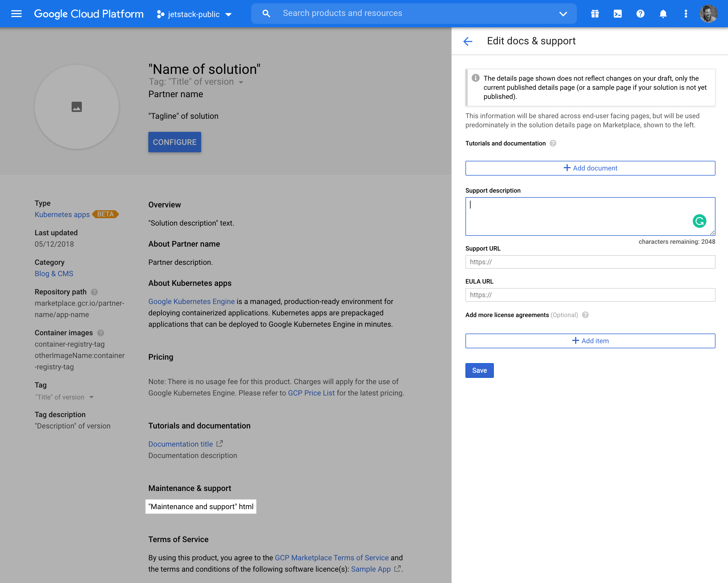Expand the search options chevron
728x583 pixels.
(x=563, y=14)
